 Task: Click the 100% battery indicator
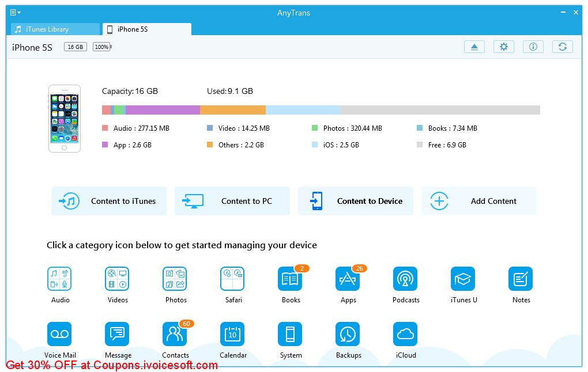click(x=102, y=47)
